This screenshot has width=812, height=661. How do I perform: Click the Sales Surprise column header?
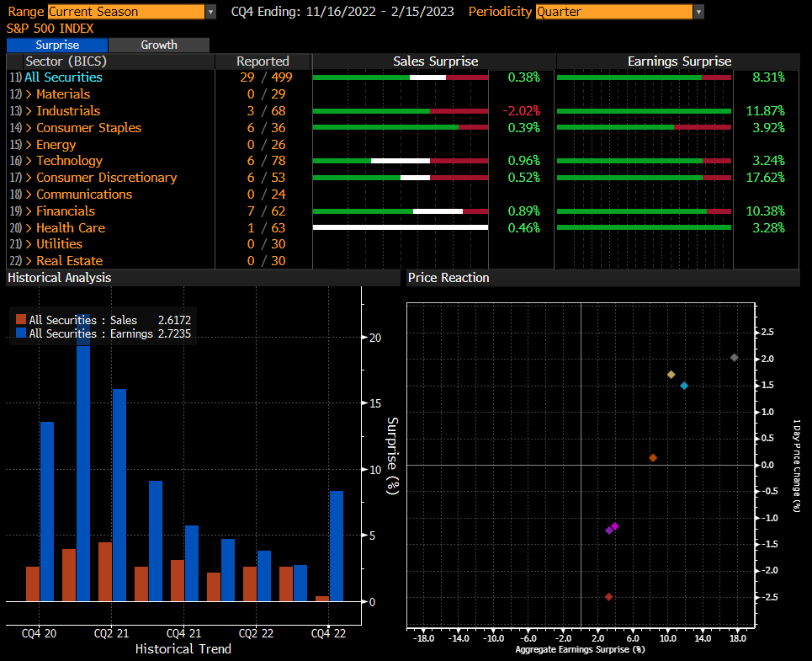click(435, 61)
